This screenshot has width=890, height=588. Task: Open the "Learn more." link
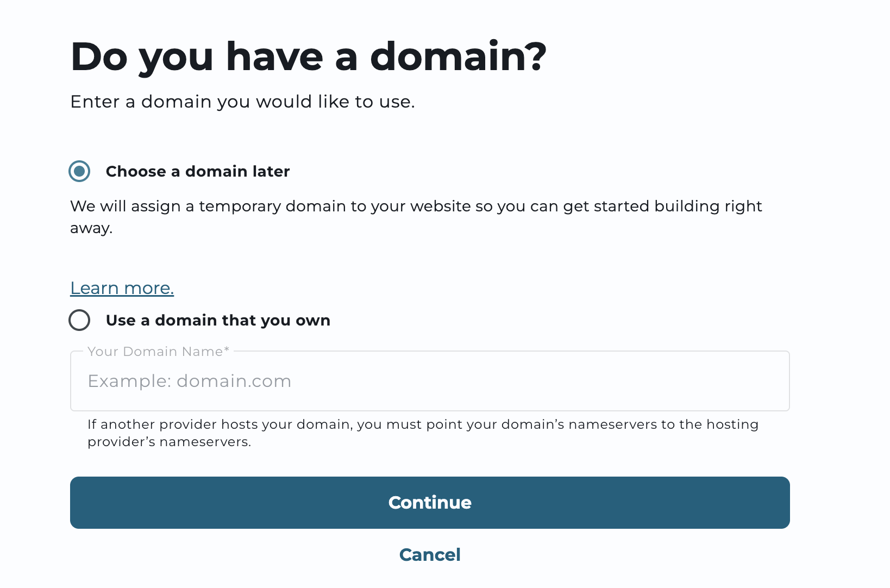(122, 288)
